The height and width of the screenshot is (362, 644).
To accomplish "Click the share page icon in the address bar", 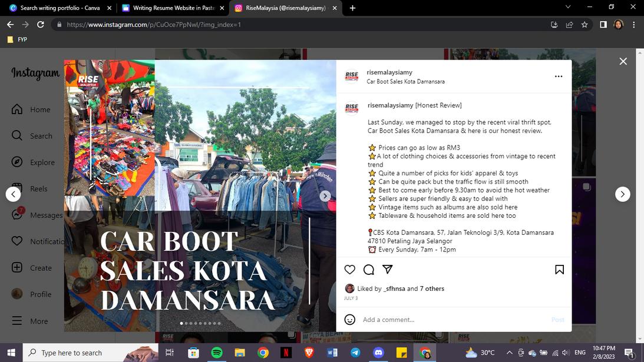I will (x=569, y=25).
